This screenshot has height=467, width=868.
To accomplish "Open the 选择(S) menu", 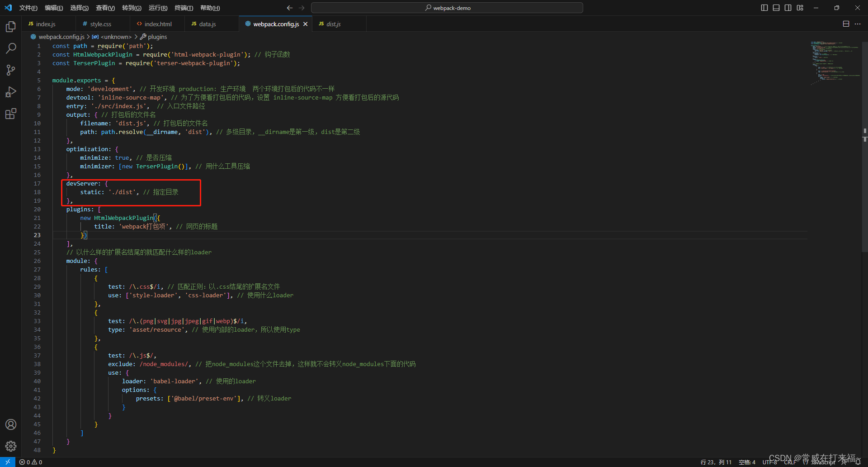I will (79, 8).
